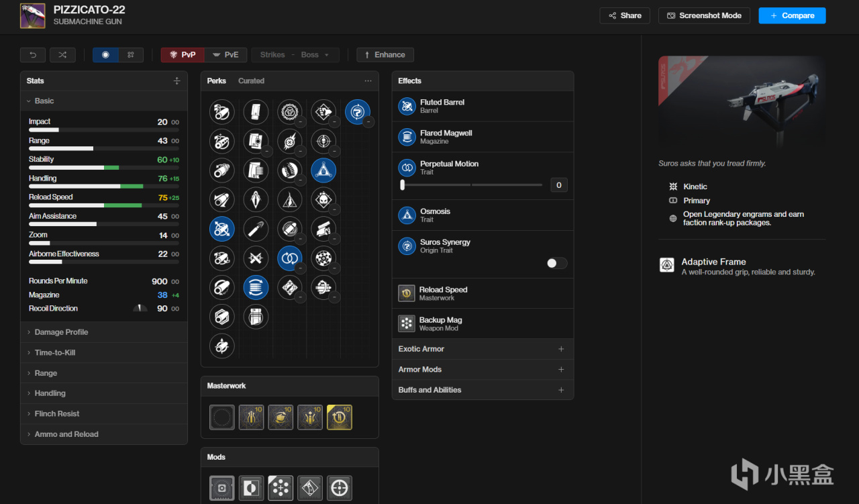Open the Strikes - Boss dropdown
The image size is (859, 504).
pos(295,55)
